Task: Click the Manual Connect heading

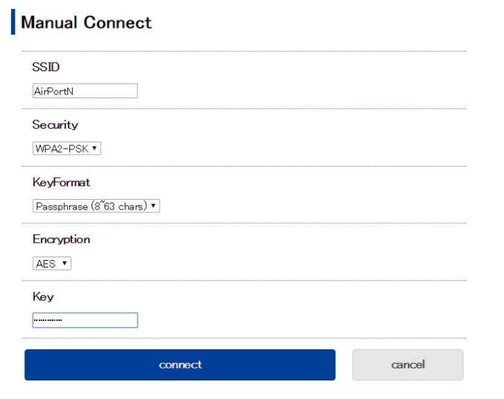Action: (86, 23)
